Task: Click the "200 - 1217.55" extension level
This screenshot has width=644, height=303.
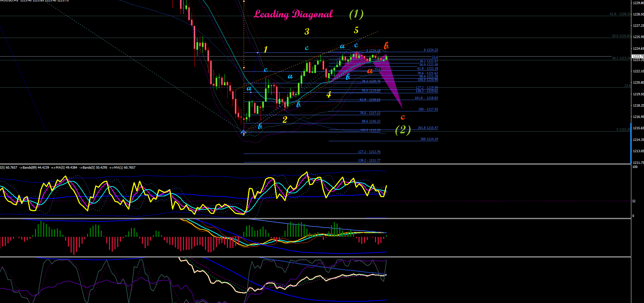Action: coord(428,109)
